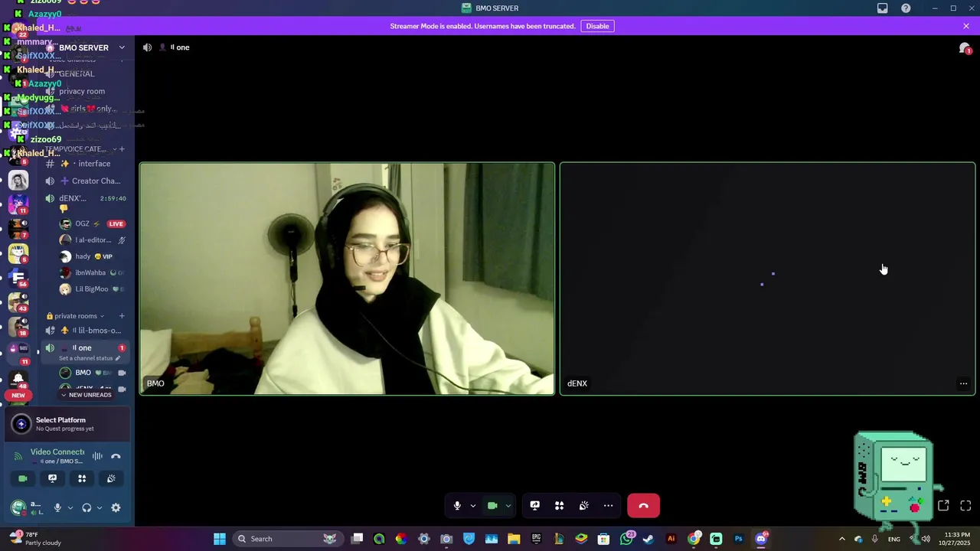The image size is (980, 551).
Task: Open WhatsApp from the taskbar
Action: [x=627, y=539]
